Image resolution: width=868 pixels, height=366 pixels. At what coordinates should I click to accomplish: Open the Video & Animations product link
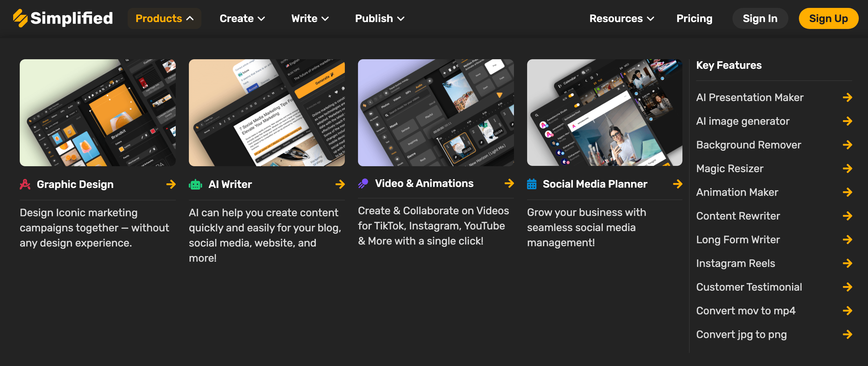pyautogui.click(x=424, y=183)
